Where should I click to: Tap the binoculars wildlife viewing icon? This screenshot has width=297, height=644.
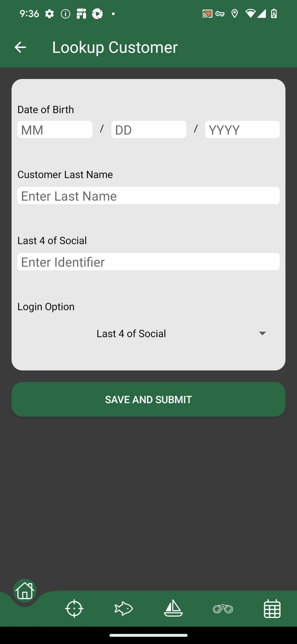(223, 609)
